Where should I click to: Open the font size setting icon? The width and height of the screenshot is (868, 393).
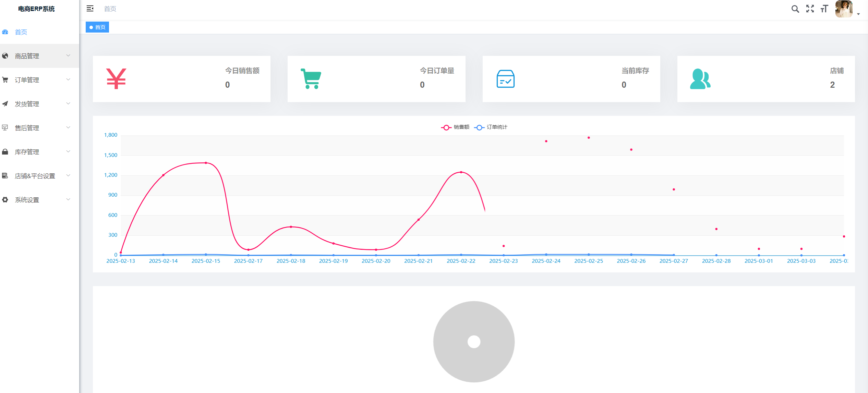point(824,9)
